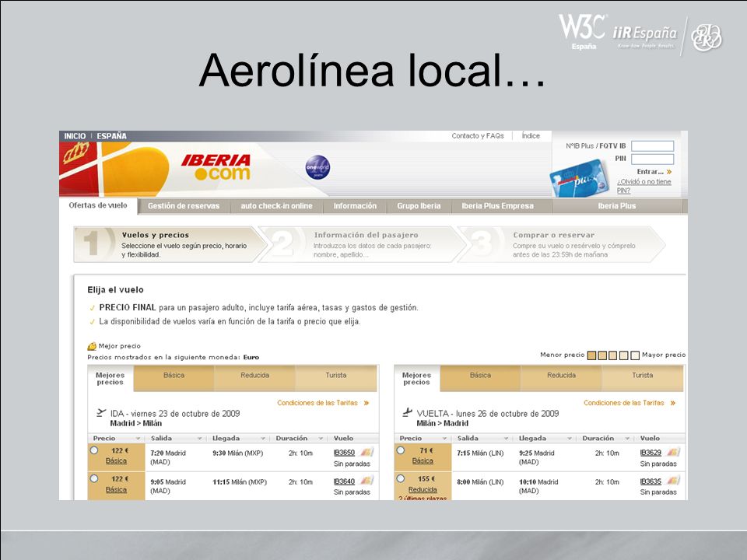Image resolution: width=747 pixels, height=560 pixels.
Task: Click the Iberia crown emblem icon
Action: coord(77,153)
